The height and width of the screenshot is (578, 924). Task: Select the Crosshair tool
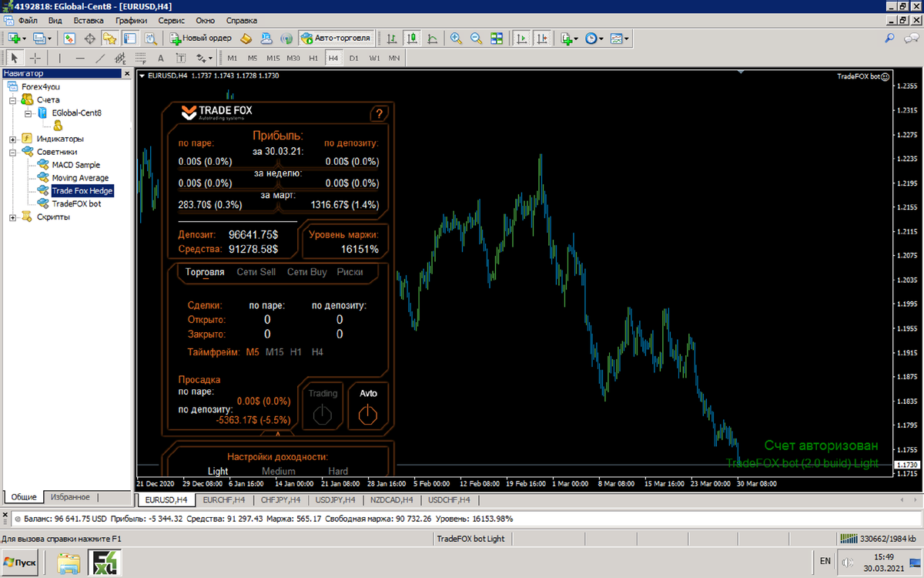35,58
